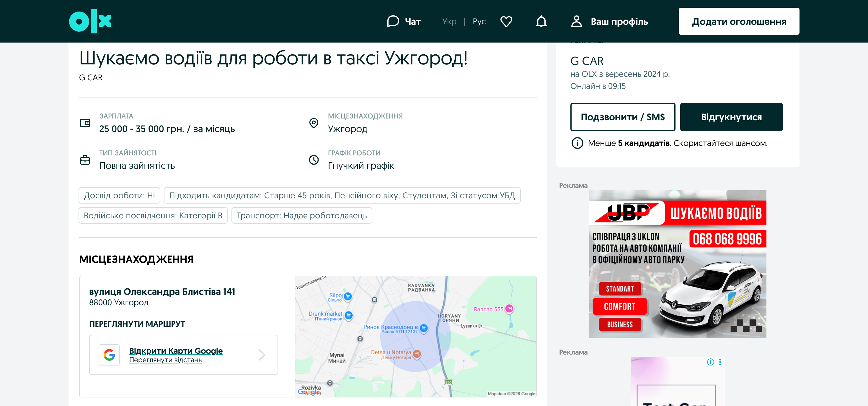
Task: Open the UBP drivers advertisement banner
Action: (x=678, y=264)
